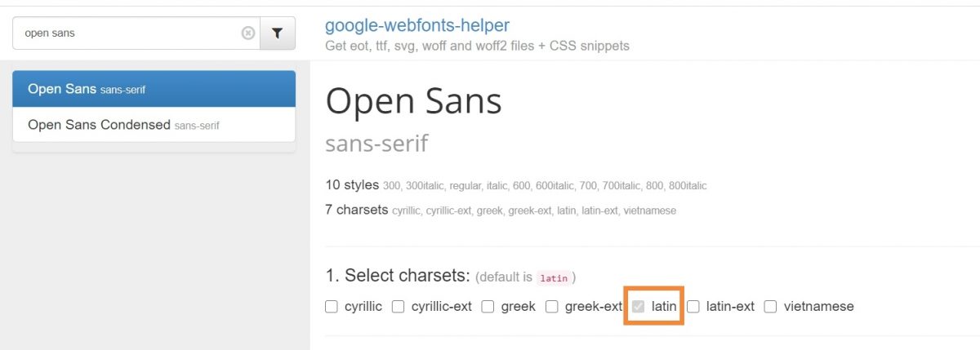Click the cyrillic charset label
This screenshot has height=350, width=980.
click(363, 307)
